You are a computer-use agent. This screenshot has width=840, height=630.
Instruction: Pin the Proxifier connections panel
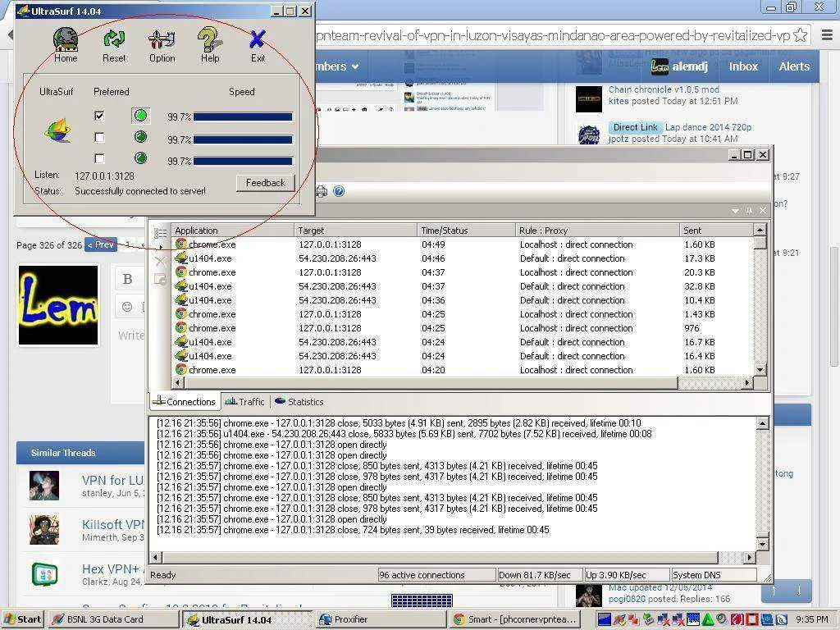pyautogui.click(x=749, y=211)
